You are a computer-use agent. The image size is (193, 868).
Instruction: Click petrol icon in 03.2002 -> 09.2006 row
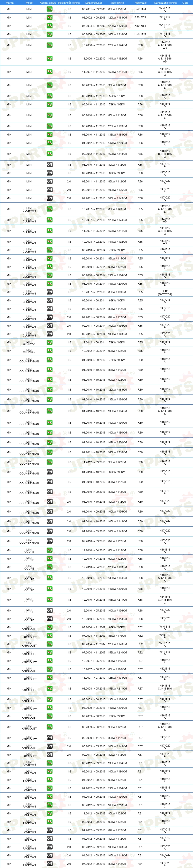50,18
